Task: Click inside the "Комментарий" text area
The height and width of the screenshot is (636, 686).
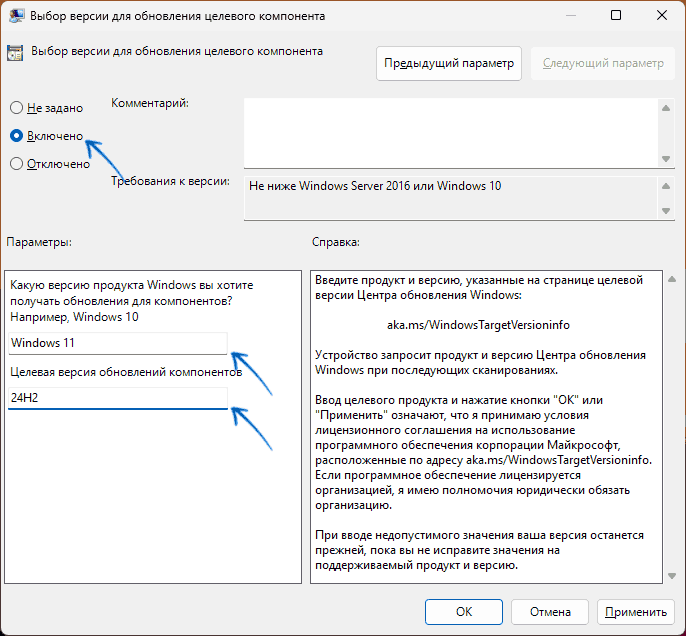Action: [452, 133]
